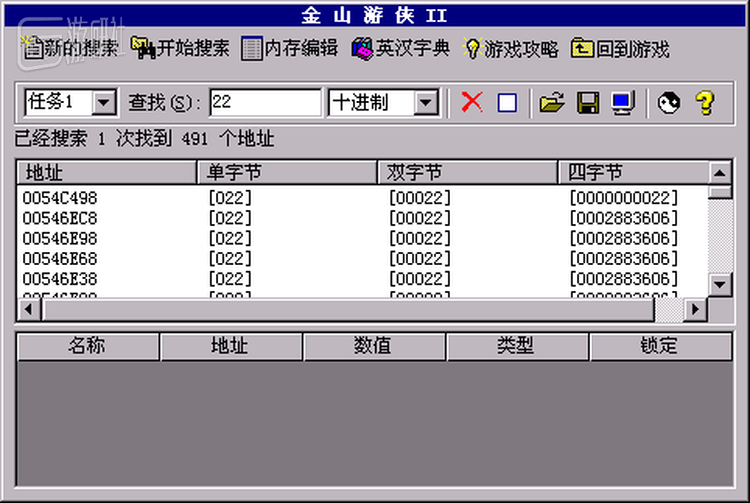
Task: Open the English-Chinese dictionary (英汉字典)
Action: tap(401, 48)
